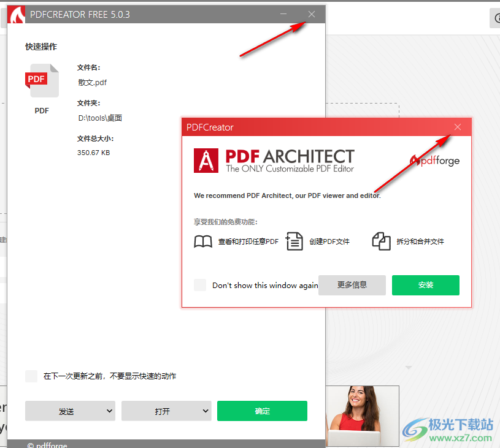Image resolution: width=500 pixels, height=448 pixels.
Task: Click the 更多信息 button
Action: pos(352,285)
